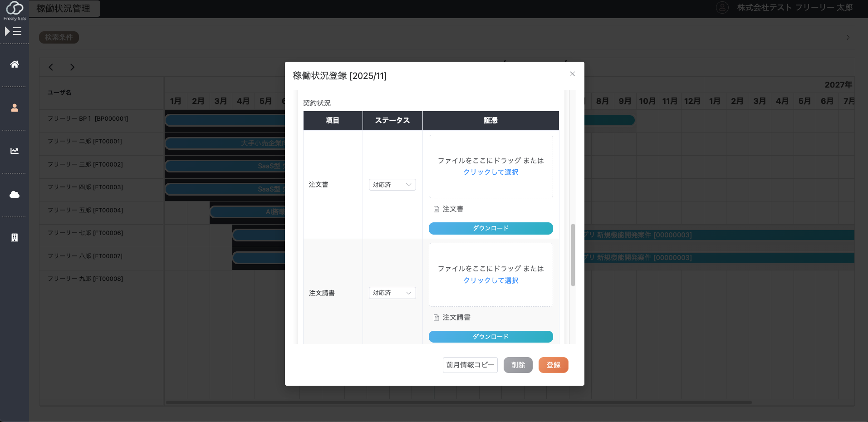Click the cloud icon in the sidebar
The height and width of the screenshot is (422, 868).
(14, 195)
